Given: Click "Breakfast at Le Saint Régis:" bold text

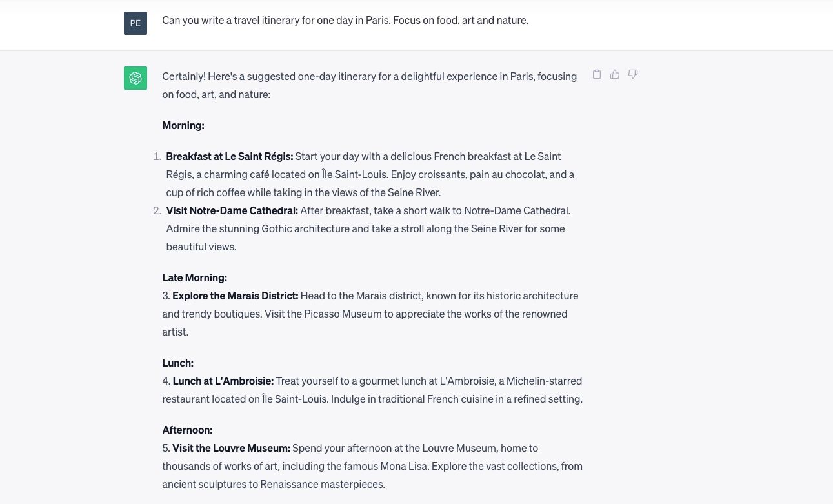Looking at the screenshot, I should point(229,156).
